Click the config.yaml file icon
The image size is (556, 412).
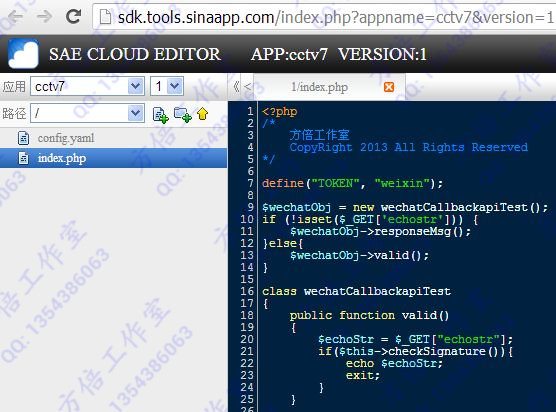tap(23, 138)
